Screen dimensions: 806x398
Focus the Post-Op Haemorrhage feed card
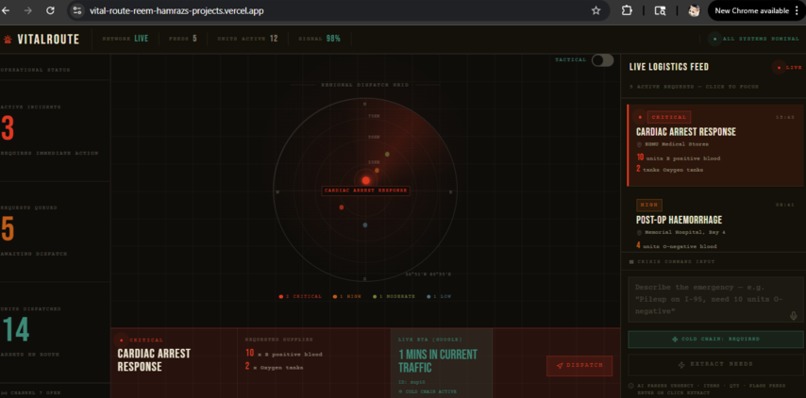click(x=716, y=222)
